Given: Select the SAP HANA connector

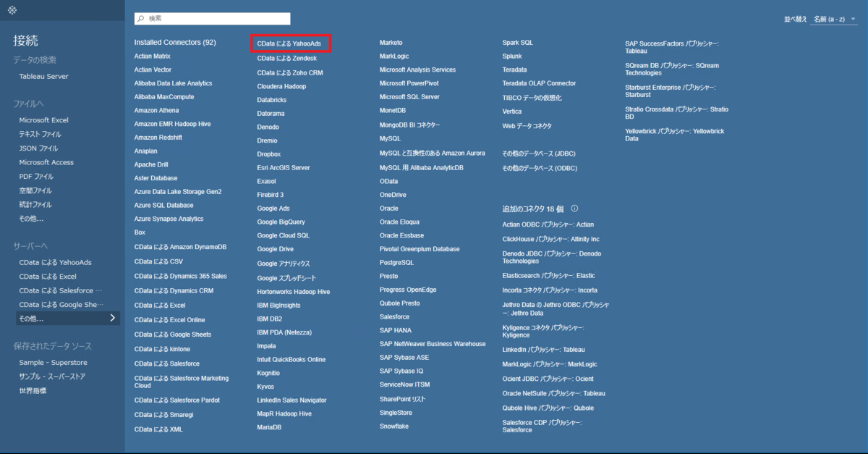Looking at the screenshot, I should (396, 330).
